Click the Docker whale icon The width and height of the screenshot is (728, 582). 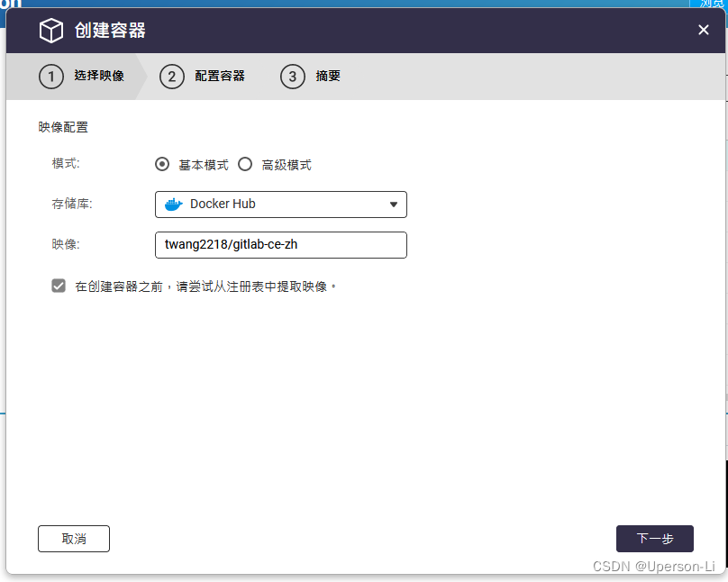click(174, 205)
